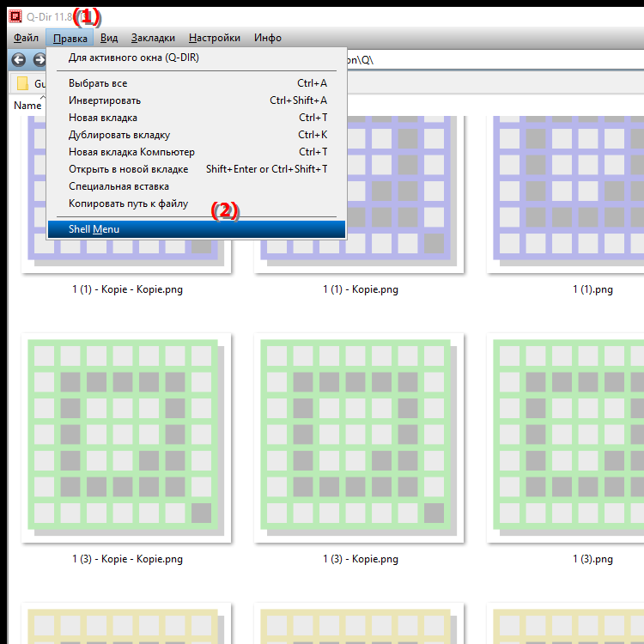
Task: Click file name label 1 (3) - Kopie.png
Action: click(360, 559)
